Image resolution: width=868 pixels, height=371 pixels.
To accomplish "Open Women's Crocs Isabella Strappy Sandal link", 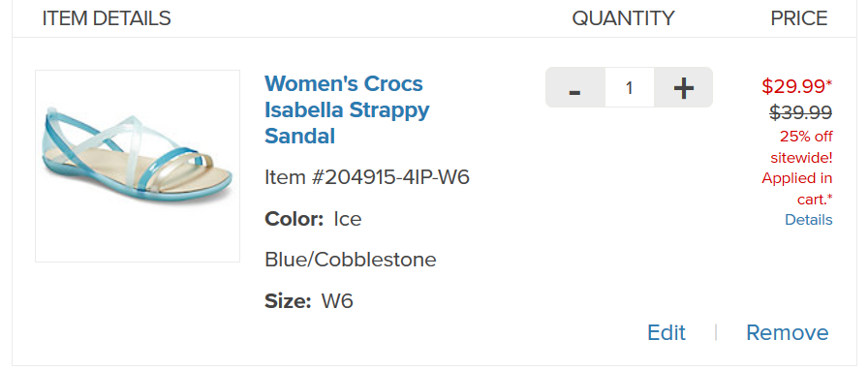I will pos(347,109).
